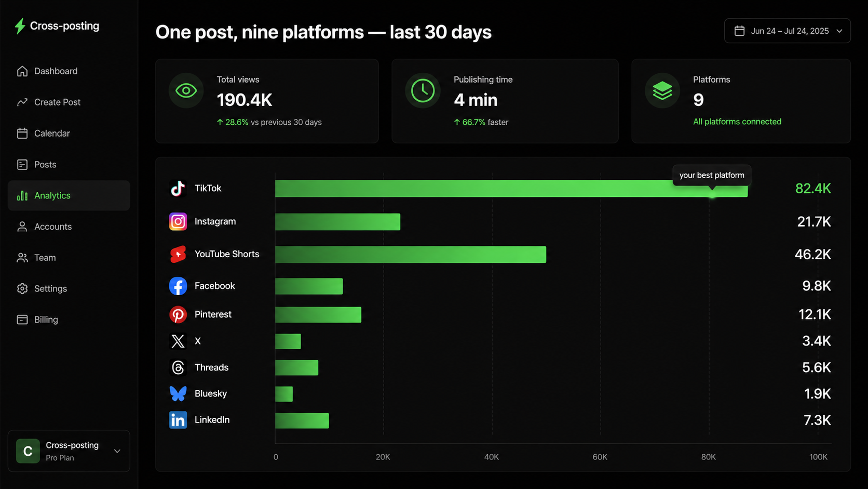
Task: Click the calendar icon in date range picker
Action: coord(739,31)
